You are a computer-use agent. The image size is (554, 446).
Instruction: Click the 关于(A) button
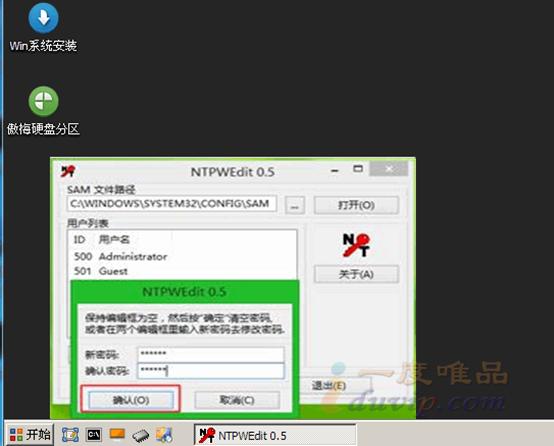356,274
